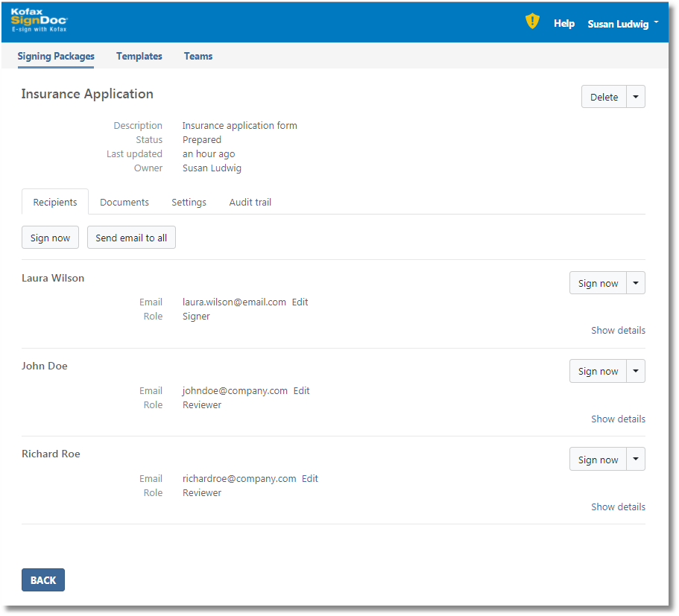Go to the Teams section
The width and height of the screenshot is (679, 616).
[x=198, y=56]
